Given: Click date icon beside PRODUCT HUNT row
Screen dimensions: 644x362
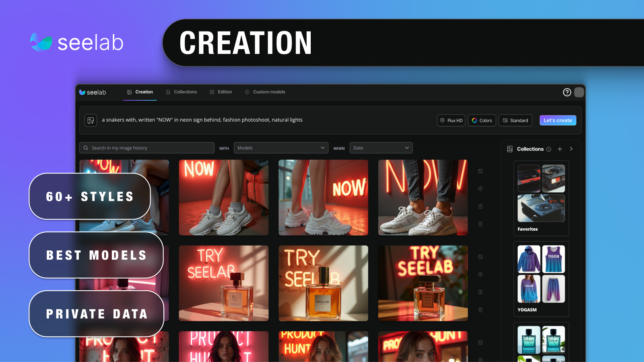Looking at the screenshot, I should point(480,343).
